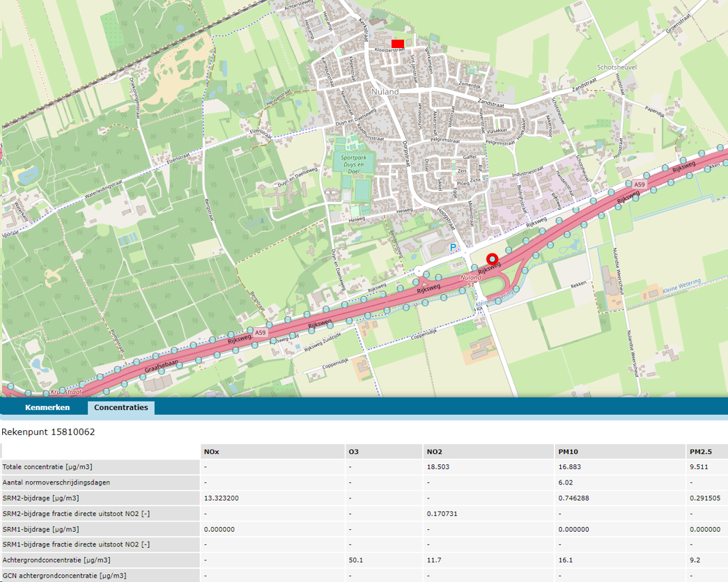
Task: Click the blue parking P icon
Action: point(453,247)
